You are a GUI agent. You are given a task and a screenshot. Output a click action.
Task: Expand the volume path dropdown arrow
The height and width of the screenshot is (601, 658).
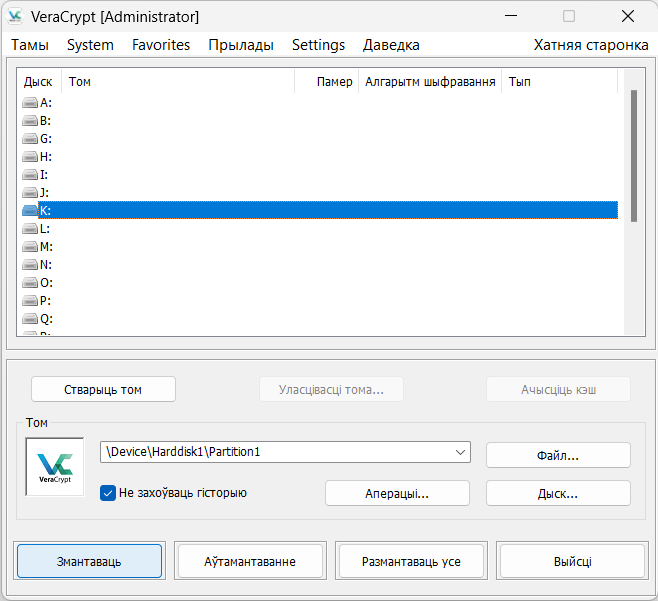(460, 452)
